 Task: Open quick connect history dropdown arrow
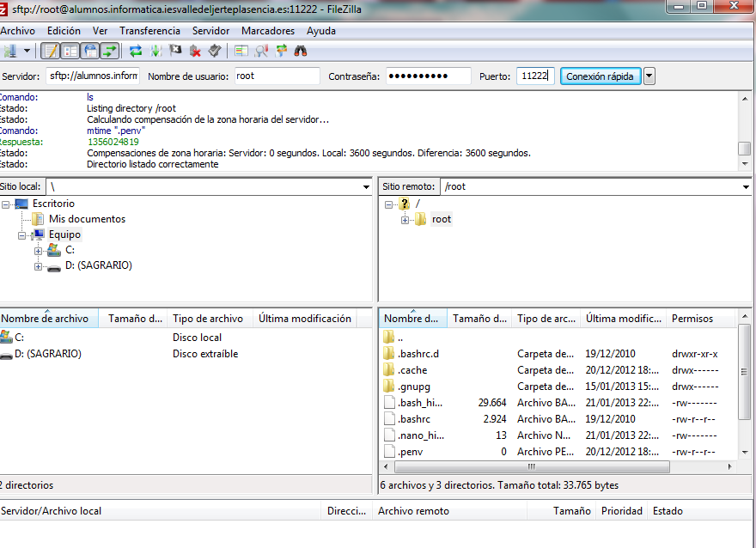pos(649,76)
